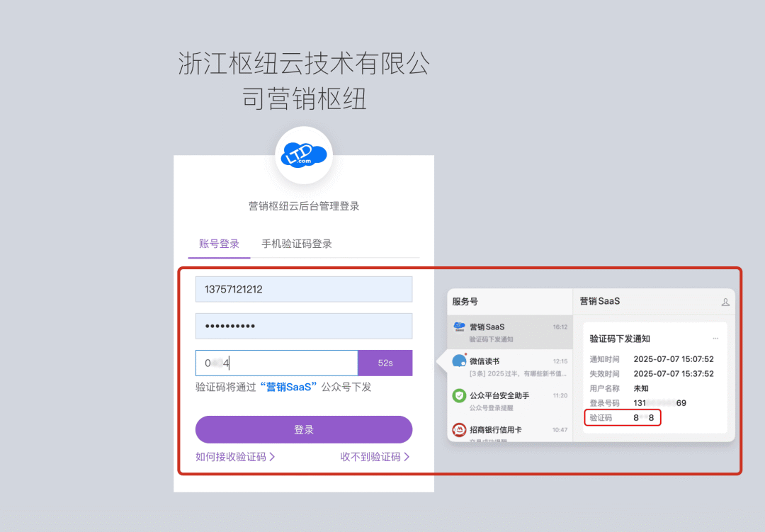The height and width of the screenshot is (532, 765).
Task: Click the 服务号 panel header
Action: [x=465, y=302]
